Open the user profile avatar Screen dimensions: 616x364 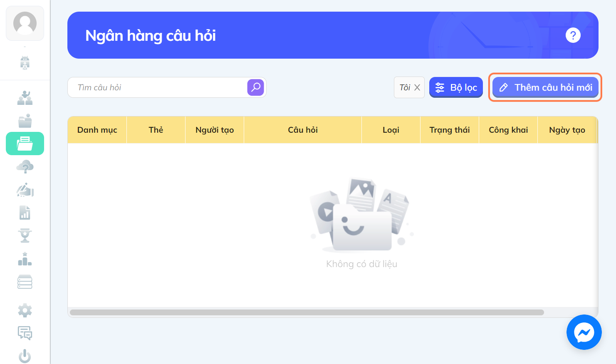25,23
